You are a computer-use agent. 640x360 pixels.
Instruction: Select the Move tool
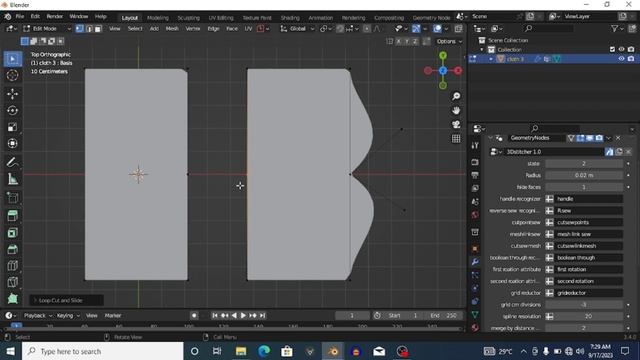(x=13, y=94)
